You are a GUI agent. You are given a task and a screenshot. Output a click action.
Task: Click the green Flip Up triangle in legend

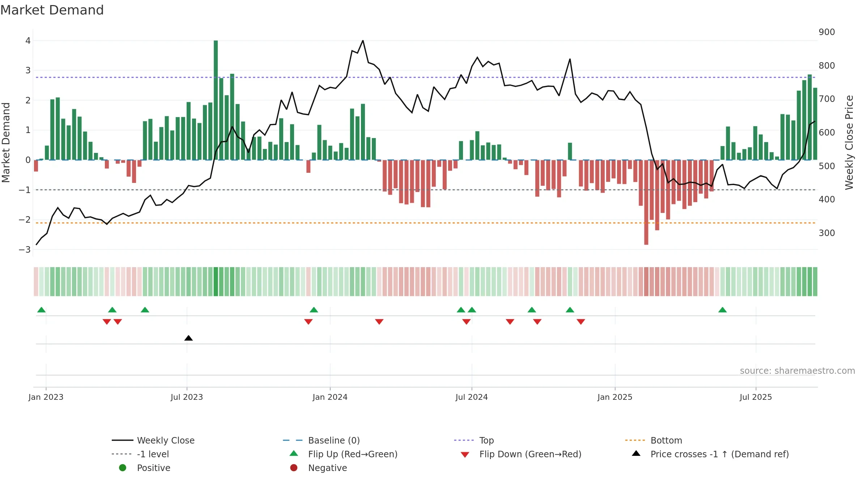pos(294,453)
